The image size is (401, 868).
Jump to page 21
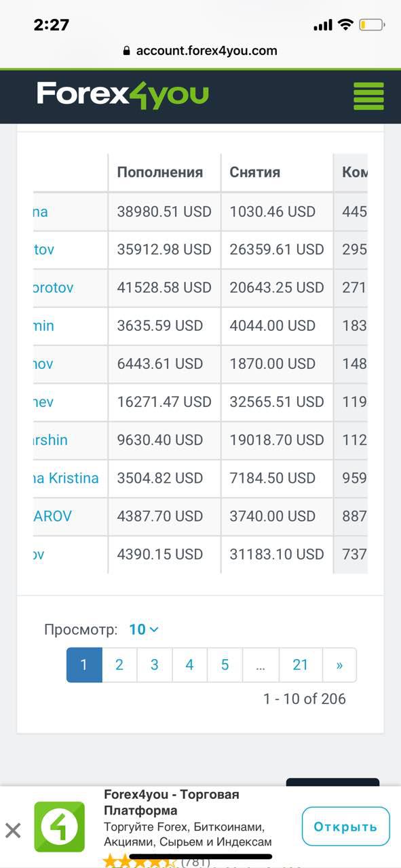click(x=301, y=665)
